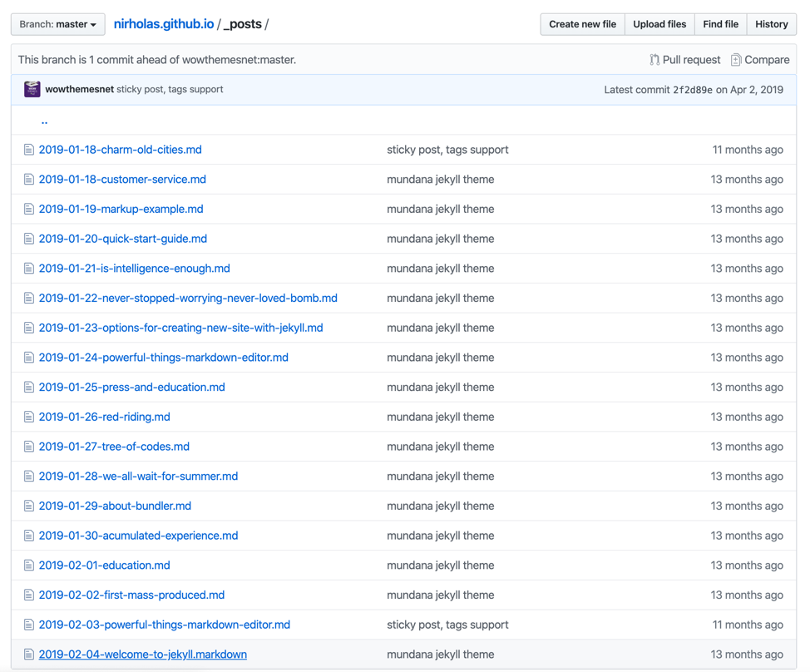
Task: Click file icon beside never-loved-bomb.md
Action: click(x=29, y=298)
